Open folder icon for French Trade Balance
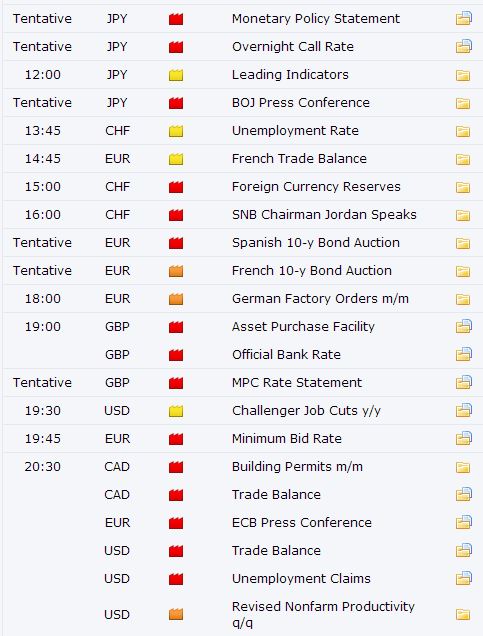Image resolution: width=483 pixels, height=636 pixels. [x=463, y=159]
